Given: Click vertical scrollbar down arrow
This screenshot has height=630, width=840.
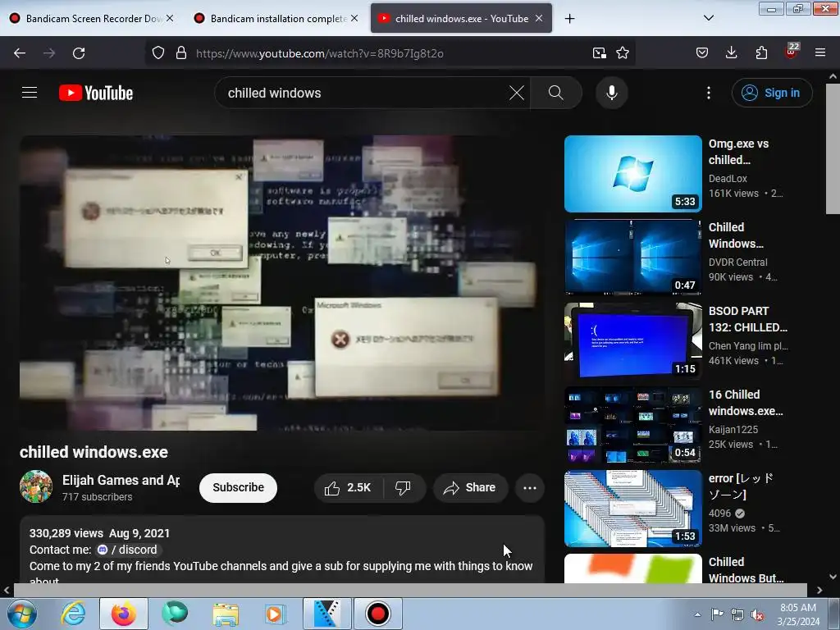Looking at the screenshot, I should pos(833,577).
